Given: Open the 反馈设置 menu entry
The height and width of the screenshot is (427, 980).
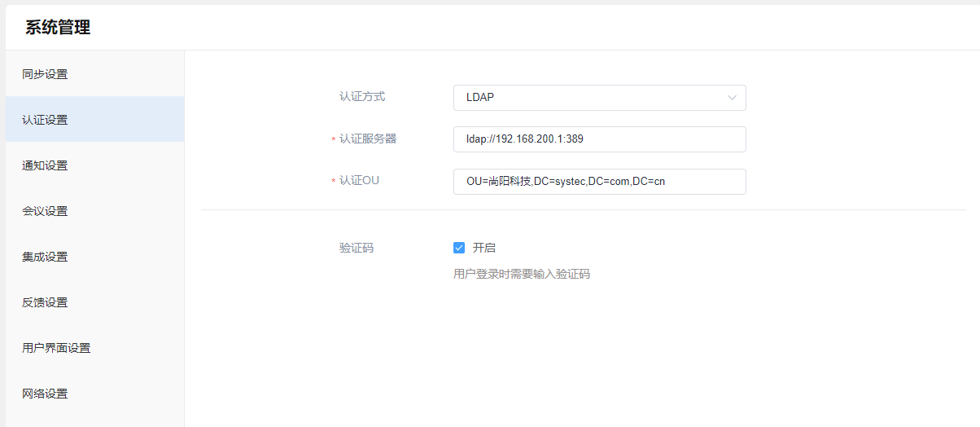Looking at the screenshot, I should coord(45,302).
